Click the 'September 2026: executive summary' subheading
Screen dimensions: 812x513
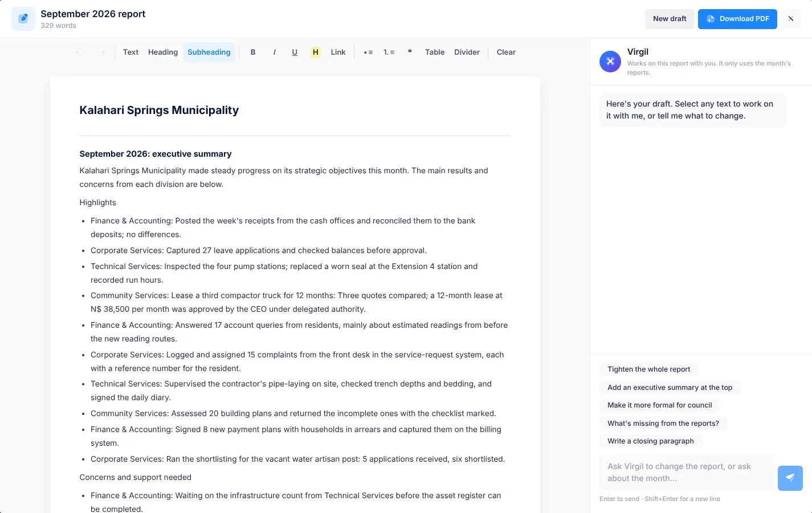coord(156,154)
